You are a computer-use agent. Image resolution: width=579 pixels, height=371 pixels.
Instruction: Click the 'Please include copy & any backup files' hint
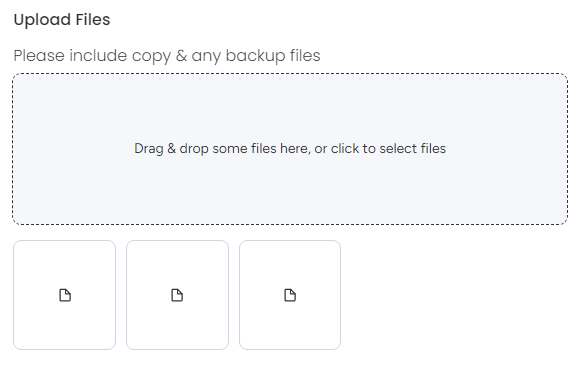(167, 56)
